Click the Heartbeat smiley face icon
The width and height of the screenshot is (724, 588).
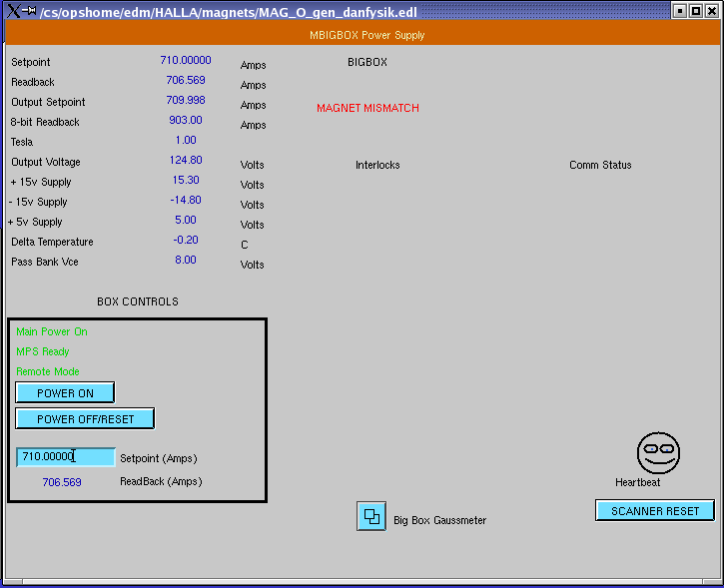658,453
